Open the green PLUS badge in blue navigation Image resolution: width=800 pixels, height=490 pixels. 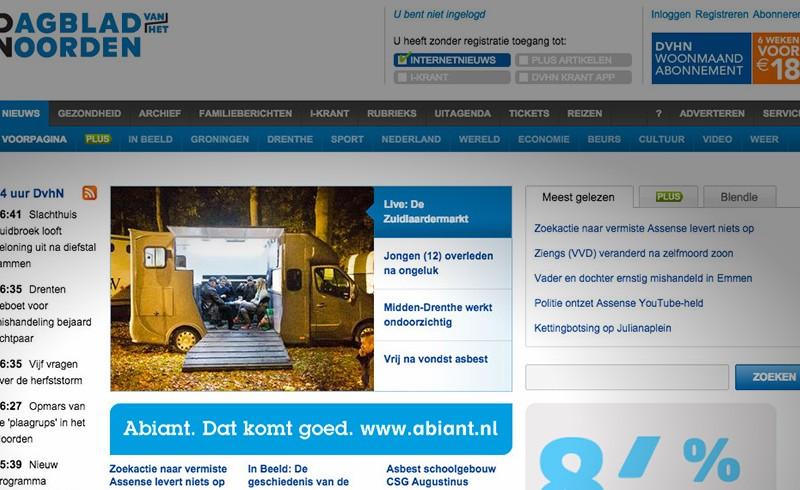click(97, 139)
